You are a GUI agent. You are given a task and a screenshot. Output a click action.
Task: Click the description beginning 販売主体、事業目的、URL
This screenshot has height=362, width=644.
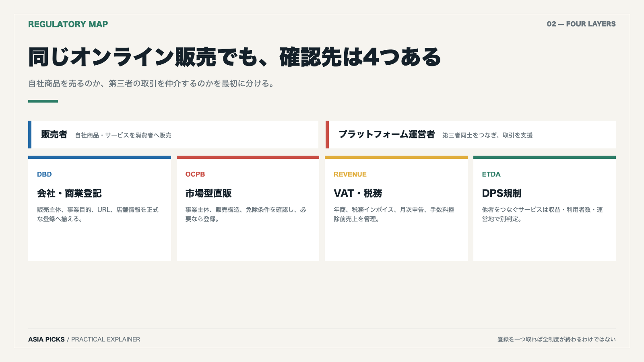pos(98,214)
